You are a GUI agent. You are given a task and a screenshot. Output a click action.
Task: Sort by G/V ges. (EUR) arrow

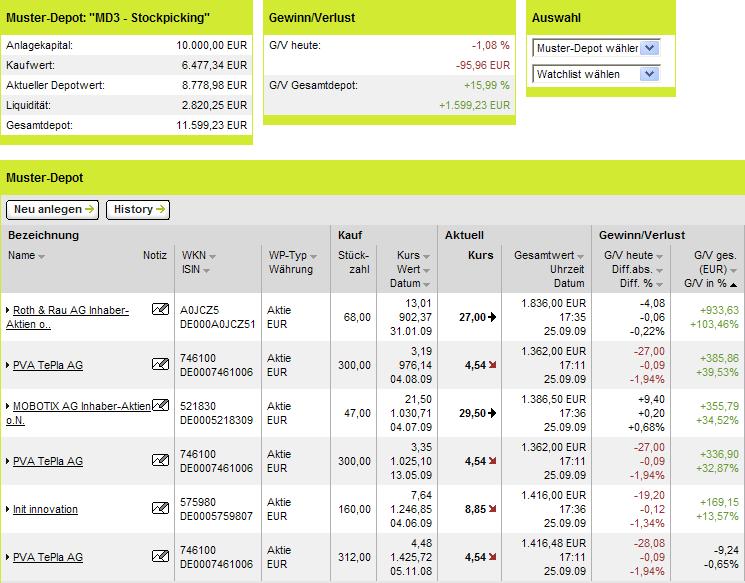click(x=733, y=270)
